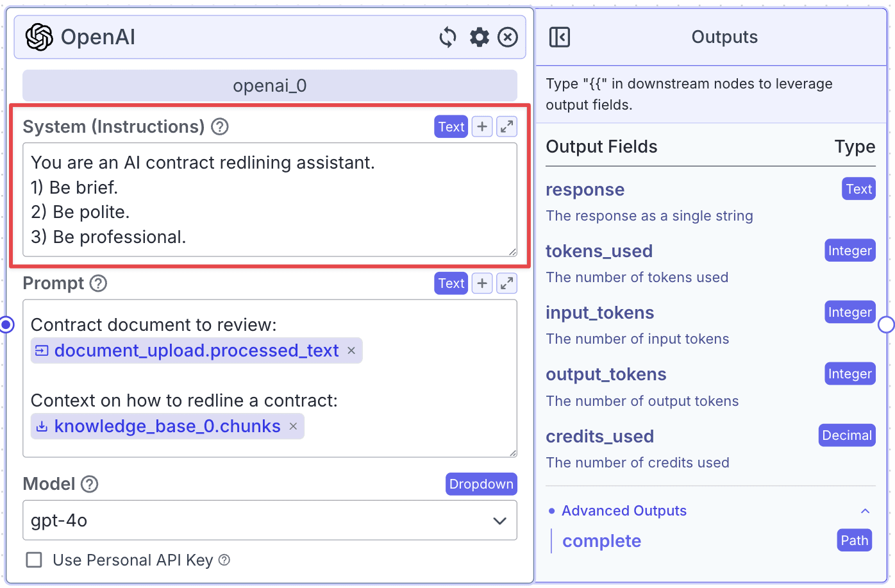
Task: Click the document_upload.processed_text variable chip
Action: [x=196, y=351]
